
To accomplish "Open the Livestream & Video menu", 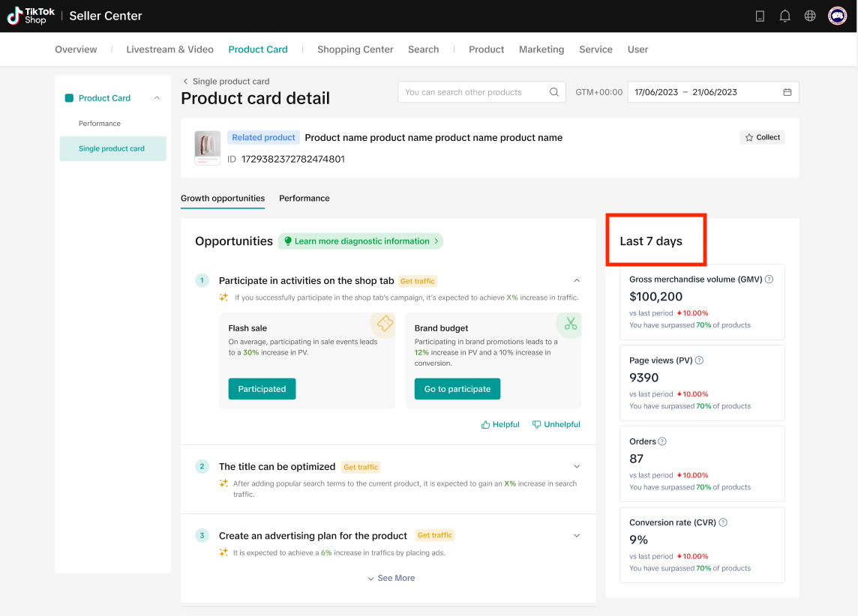I will (x=169, y=49).
